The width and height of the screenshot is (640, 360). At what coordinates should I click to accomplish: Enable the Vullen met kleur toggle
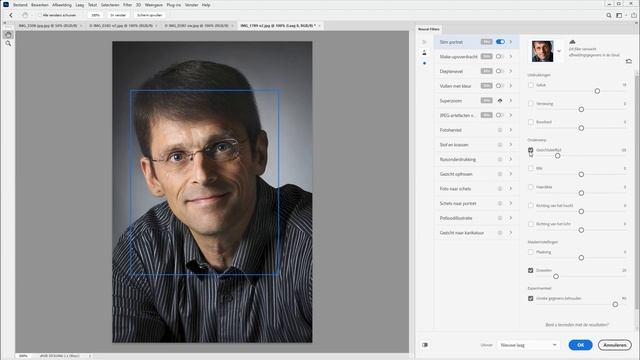point(500,86)
